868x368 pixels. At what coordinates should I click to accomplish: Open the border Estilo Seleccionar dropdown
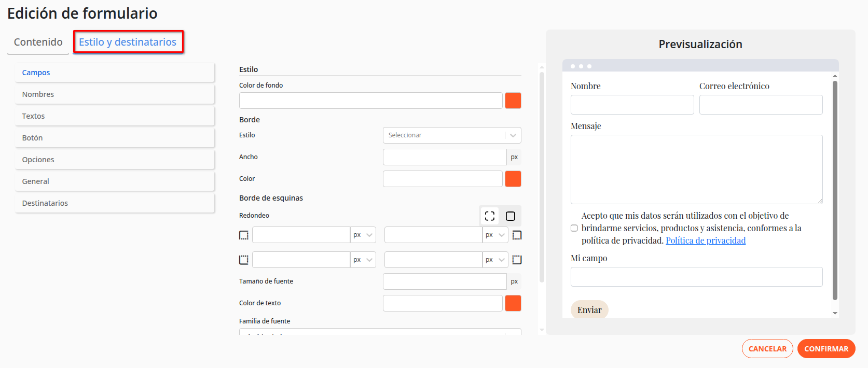coord(451,135)
